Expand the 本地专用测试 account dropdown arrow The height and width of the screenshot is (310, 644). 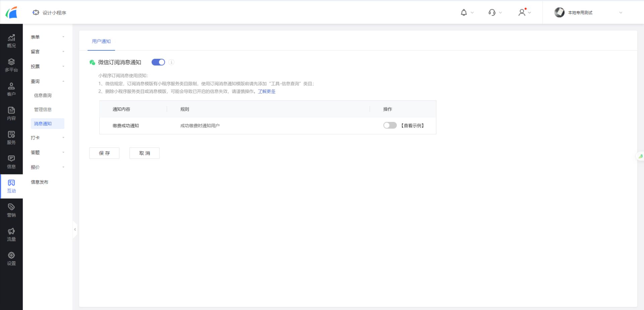point(621,12)
